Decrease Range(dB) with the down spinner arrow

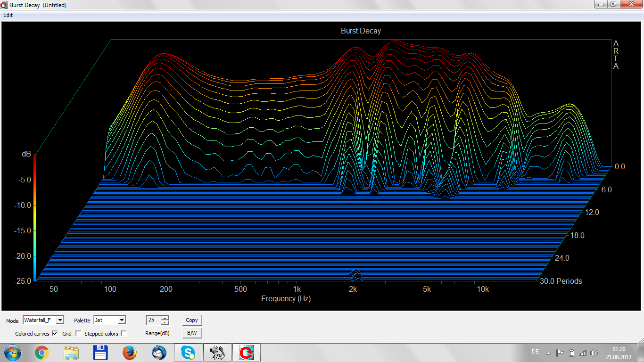165,322
